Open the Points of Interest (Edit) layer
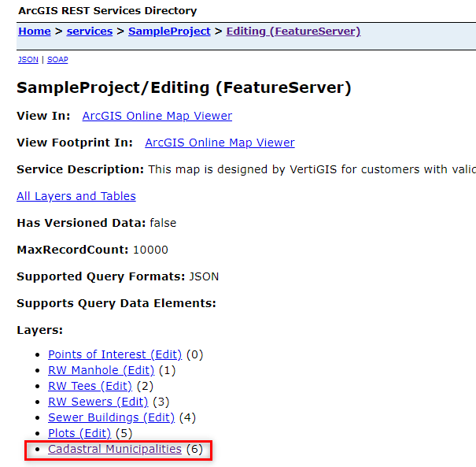 point(115,354)
